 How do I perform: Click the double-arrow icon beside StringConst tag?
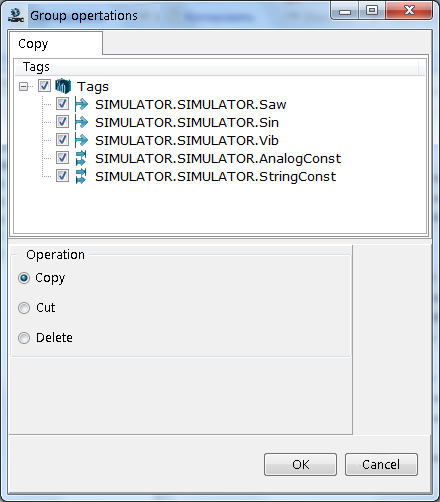[x=81, y=176]
